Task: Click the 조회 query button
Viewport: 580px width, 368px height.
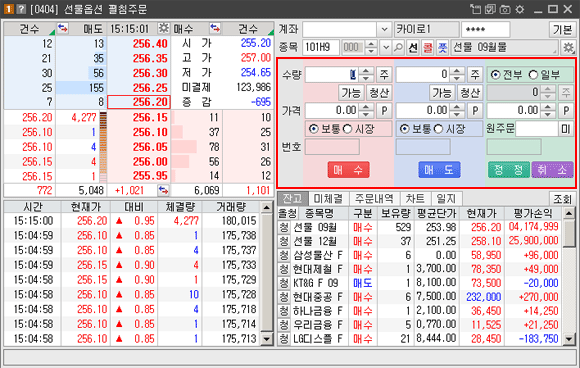Action: (562, 199)
